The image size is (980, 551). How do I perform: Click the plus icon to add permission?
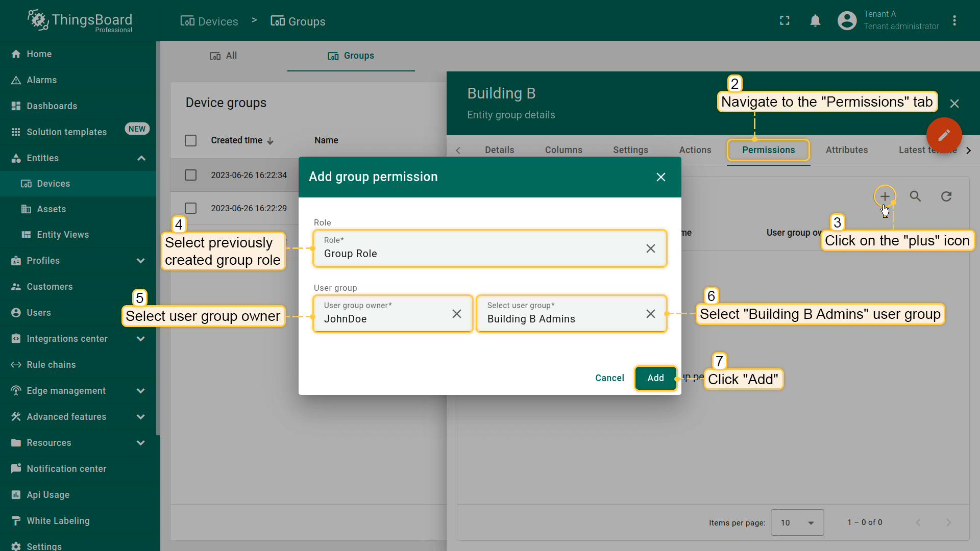coord(885,196)
